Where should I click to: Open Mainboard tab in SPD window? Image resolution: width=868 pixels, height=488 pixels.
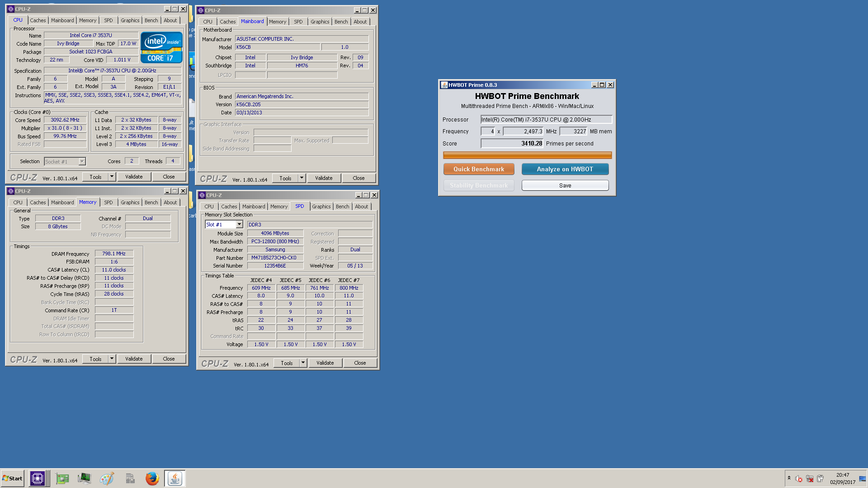point(254,206)
